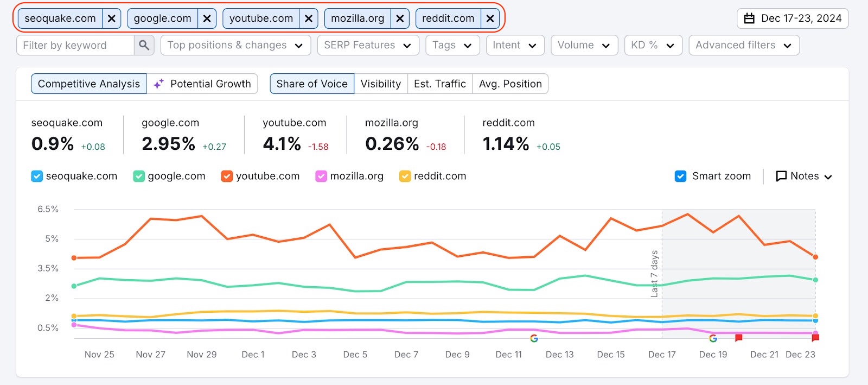
Task: Select the Potential Growth view
Action: tap(203, 84)
